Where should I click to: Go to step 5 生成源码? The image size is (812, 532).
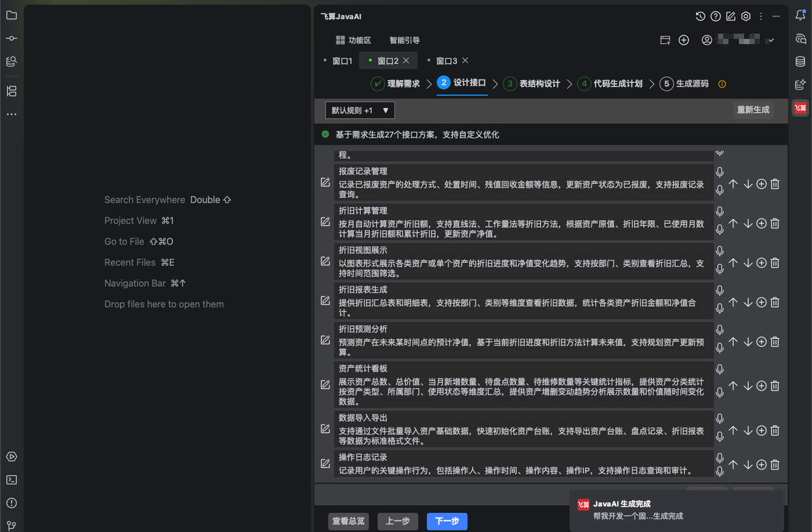click(684, 84)
